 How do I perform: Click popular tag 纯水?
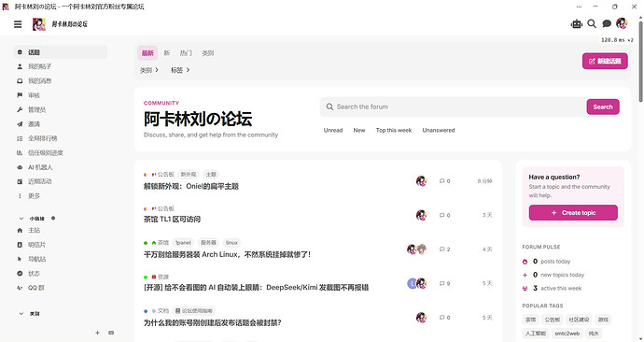(x=594, y=334)
